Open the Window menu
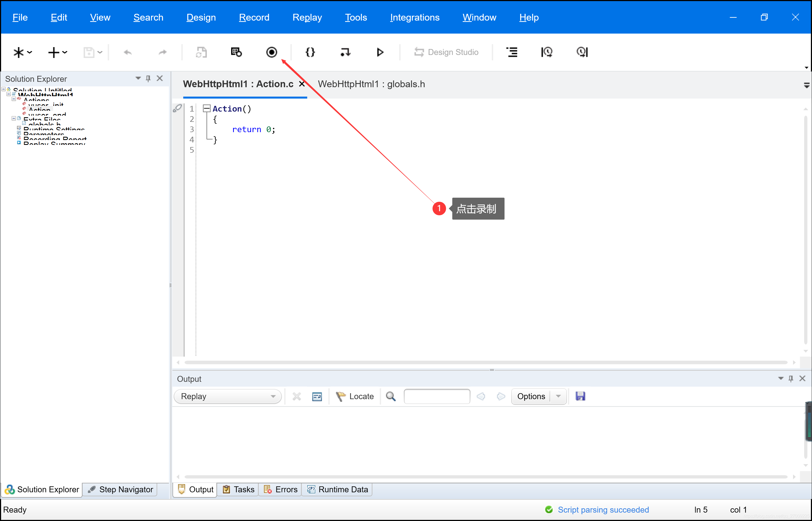Screen dimensions: 812x521 click(479, 17)
